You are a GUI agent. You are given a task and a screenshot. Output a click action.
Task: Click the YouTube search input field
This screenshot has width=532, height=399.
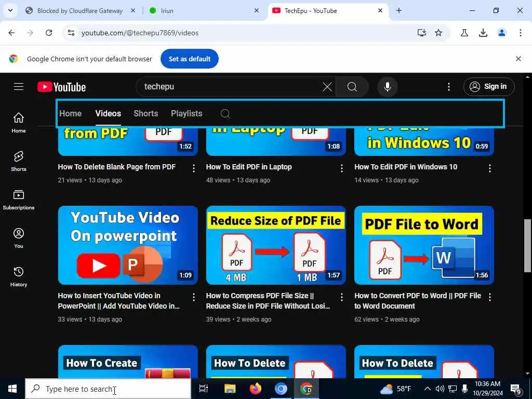[x=231, y=87]
